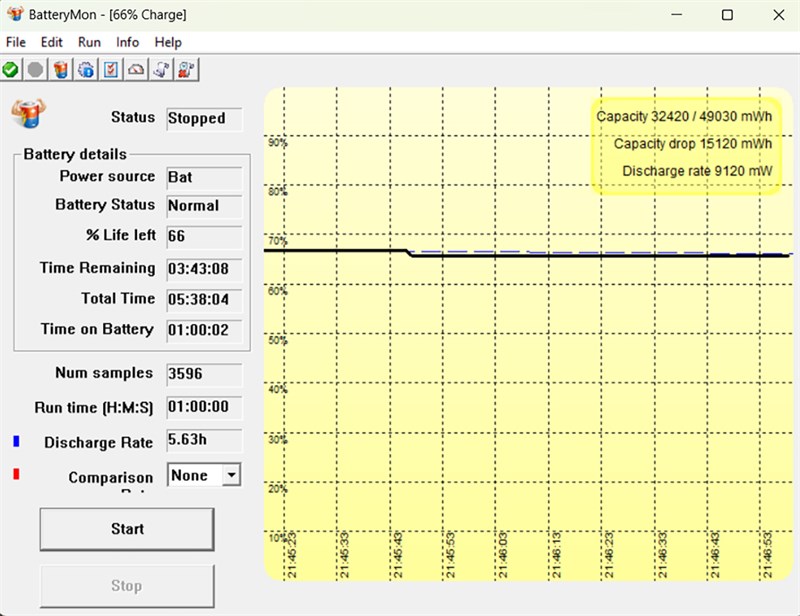This screenshot has height=616, width=800.
Task: Click the 21:46:53 time axis label
Action: (767, 555)
